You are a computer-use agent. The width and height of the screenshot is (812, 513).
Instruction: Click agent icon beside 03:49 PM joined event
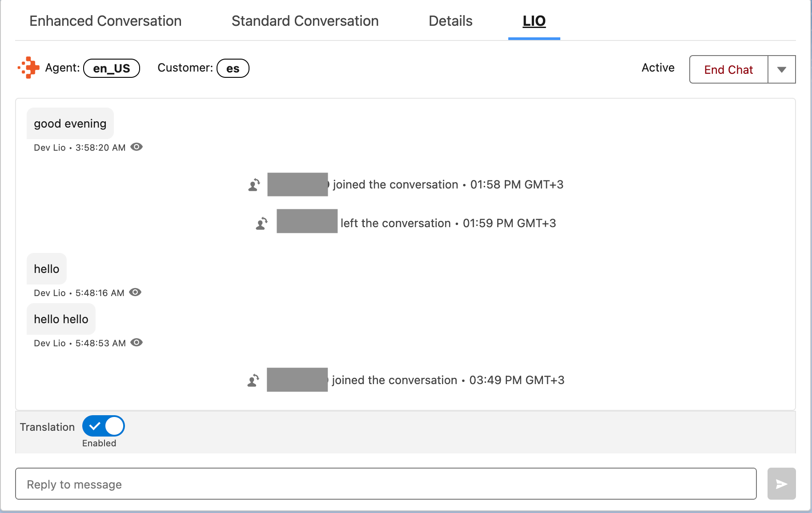click(x=253, y=380)
